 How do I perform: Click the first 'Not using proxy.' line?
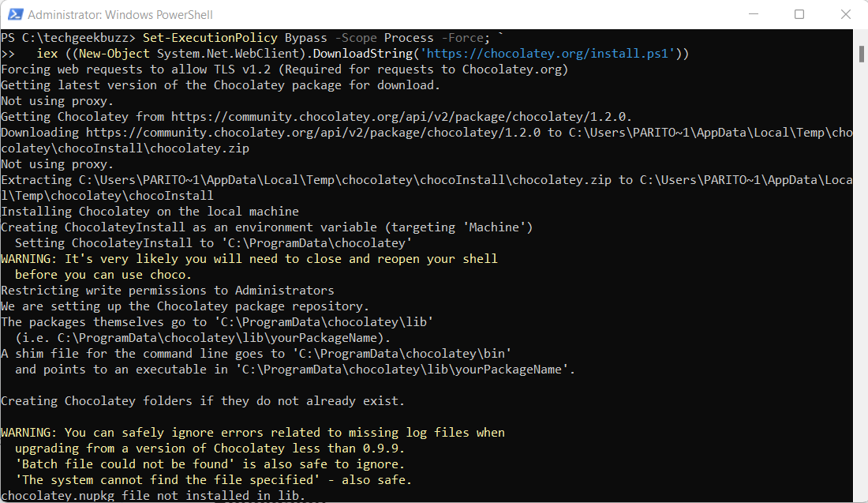click(57, 101)
